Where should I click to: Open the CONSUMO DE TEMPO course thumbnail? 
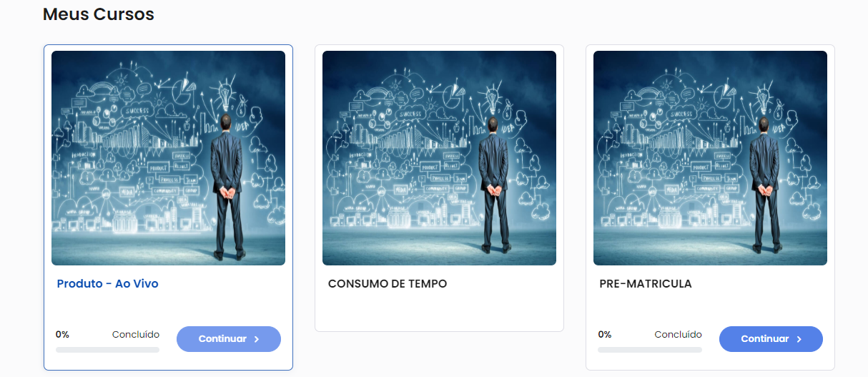click(x=439, y=158)
